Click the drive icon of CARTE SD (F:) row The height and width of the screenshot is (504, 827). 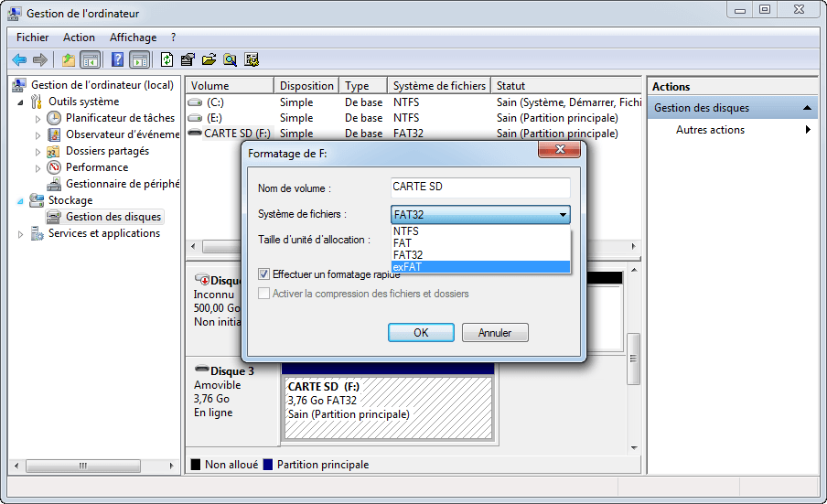click(195, 133)
